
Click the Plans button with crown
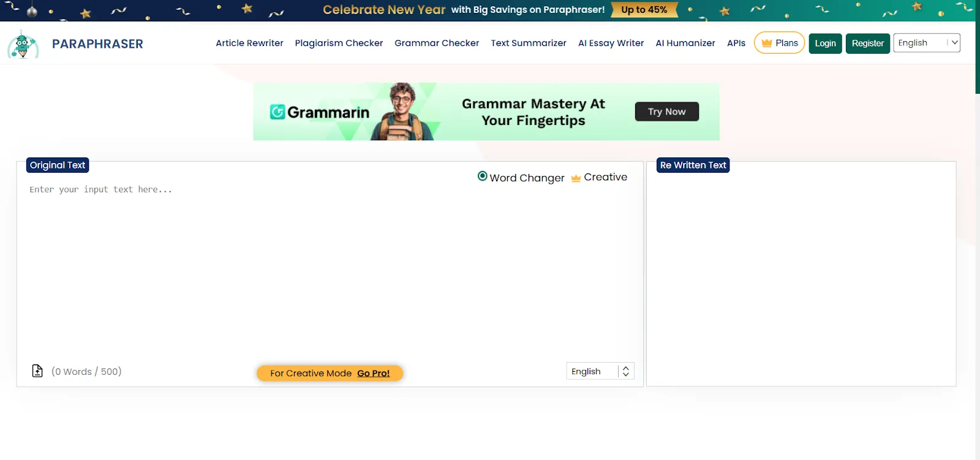[780, 43]
